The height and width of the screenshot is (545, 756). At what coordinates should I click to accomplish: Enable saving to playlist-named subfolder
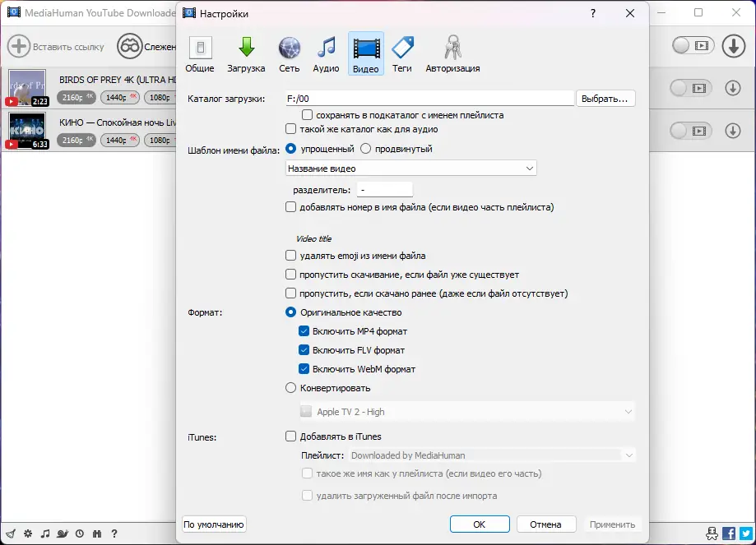coord(307,115)
